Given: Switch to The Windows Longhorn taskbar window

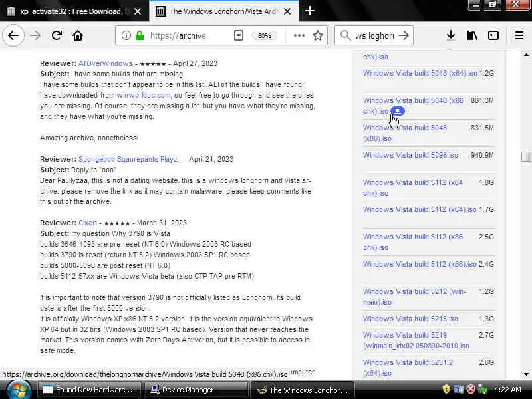Looking at the screenshot, I should (302, 390).
